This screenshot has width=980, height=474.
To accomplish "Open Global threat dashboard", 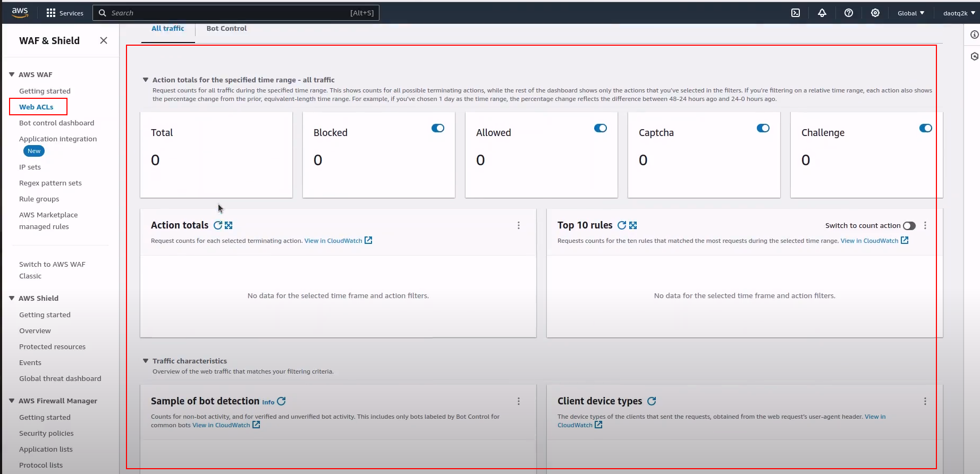I will pyautogui.click(x=60, y=378).
